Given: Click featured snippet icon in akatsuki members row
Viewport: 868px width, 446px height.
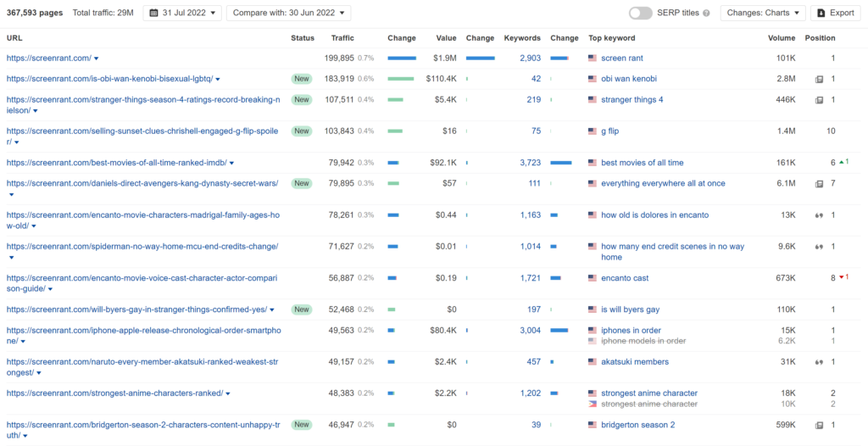Looking at the screenshot, I should click(820, 362).
